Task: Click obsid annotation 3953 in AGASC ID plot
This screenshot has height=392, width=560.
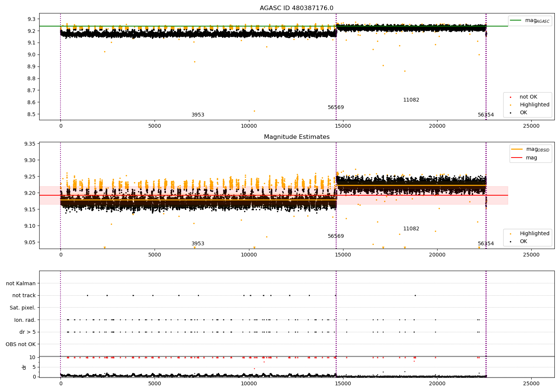Action: point(198,115)
